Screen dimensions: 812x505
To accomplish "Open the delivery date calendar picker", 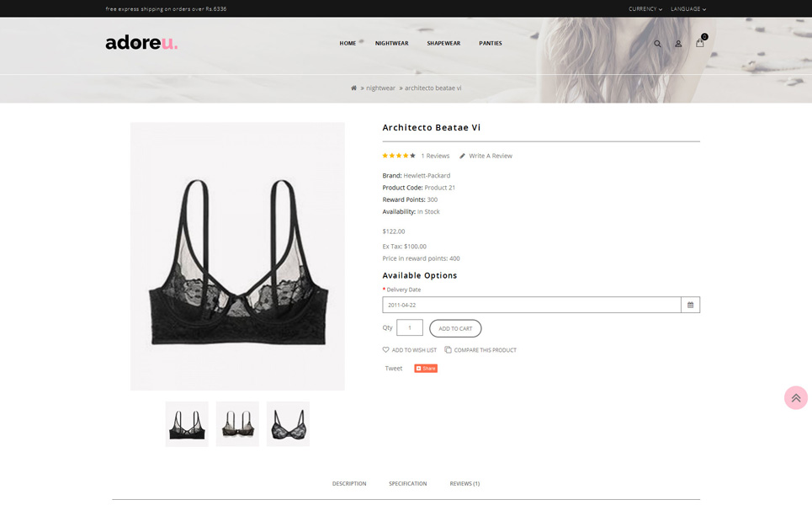I will click(x=690, y=305).
